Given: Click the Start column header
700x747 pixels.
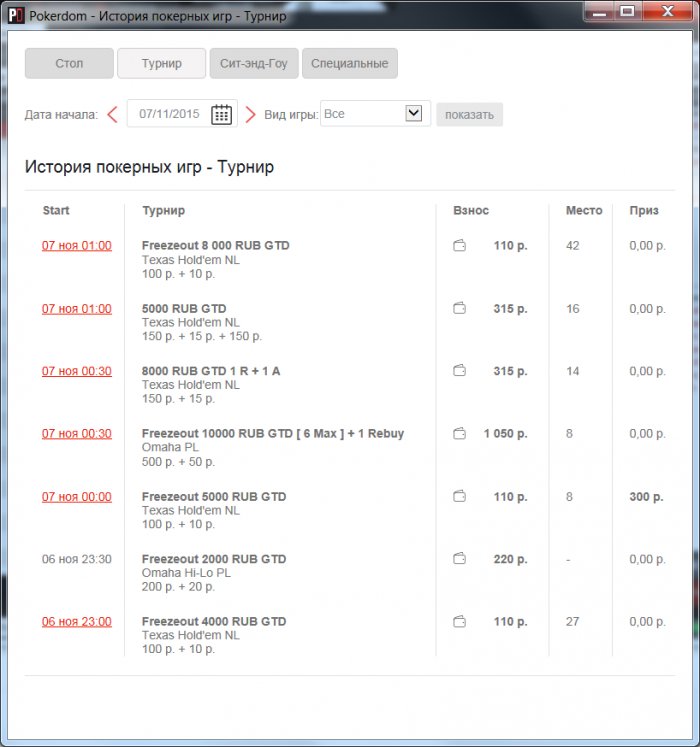Looking at the screenshot, I should (x=56, y=210).
